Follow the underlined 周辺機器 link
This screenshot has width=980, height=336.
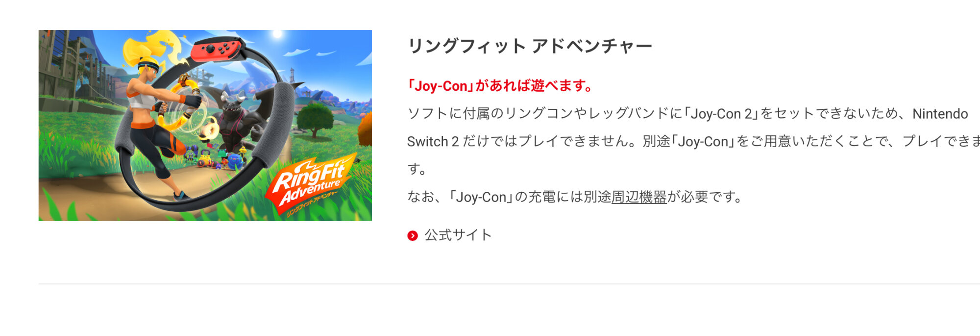click(639, 197)
